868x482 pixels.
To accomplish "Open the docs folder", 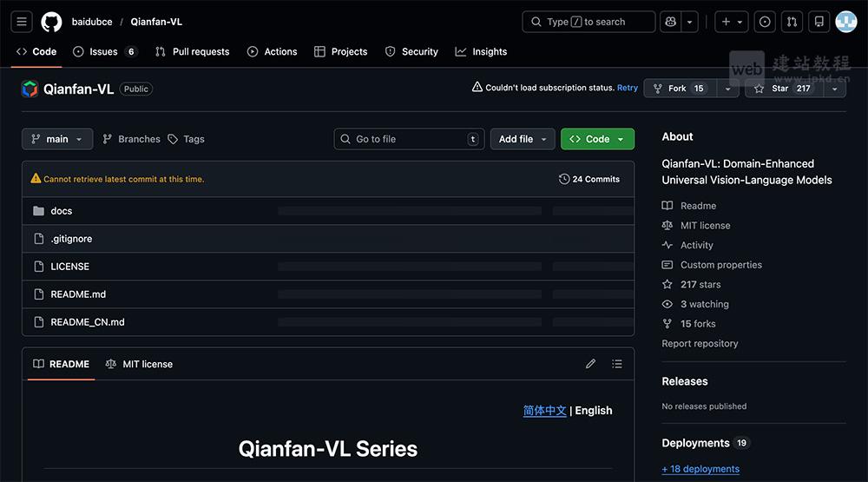I will [62, 211].
